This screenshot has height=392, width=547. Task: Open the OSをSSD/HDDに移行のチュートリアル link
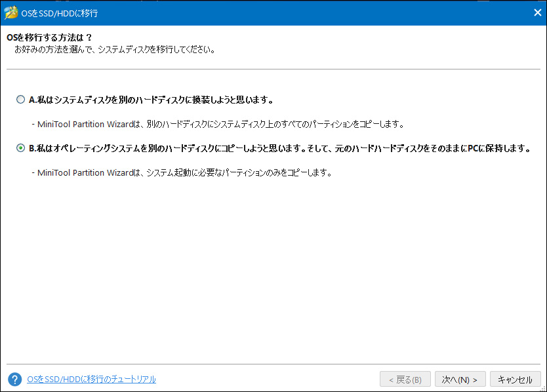[91, 380]
